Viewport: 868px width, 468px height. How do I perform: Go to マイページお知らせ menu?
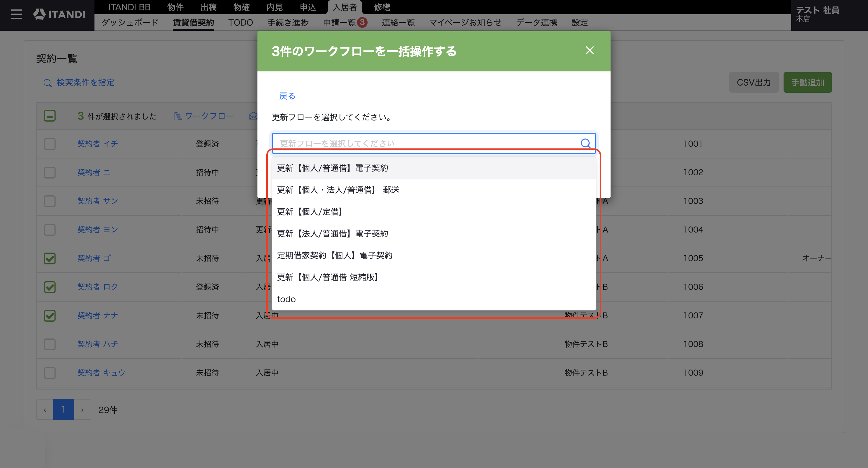[x=465, y=22]
